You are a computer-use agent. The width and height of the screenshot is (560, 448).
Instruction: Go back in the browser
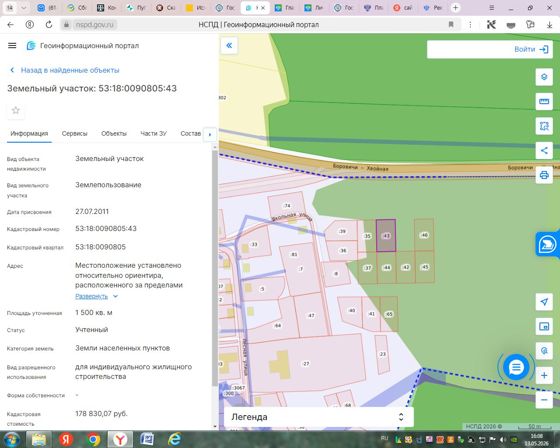point(10,25)
